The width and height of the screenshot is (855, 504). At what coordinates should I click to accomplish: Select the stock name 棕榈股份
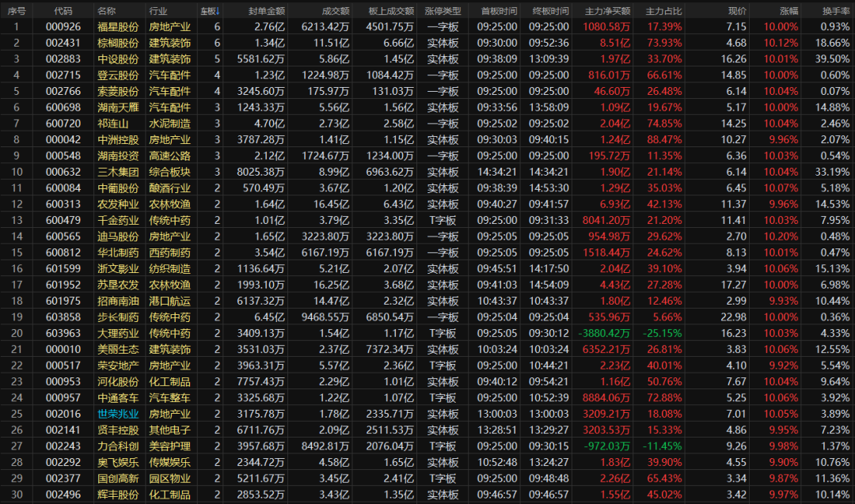point(118,43)
